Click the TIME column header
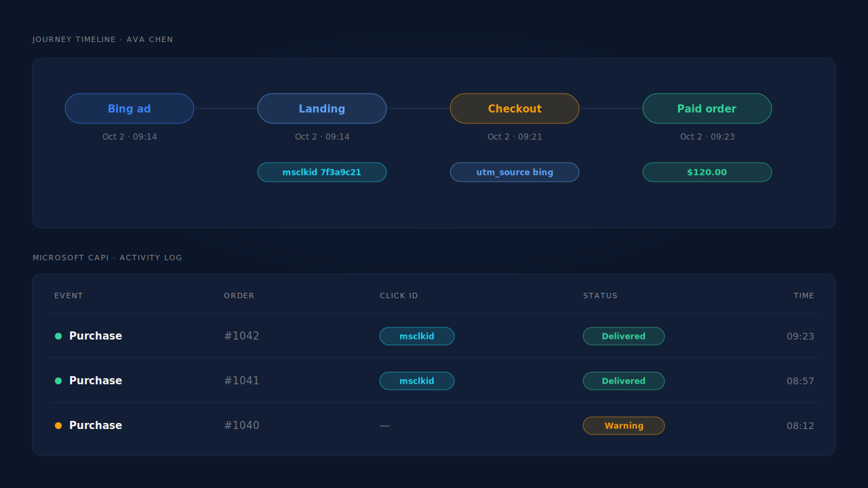868x488 pixels. pyautogui.click(x=804, y=296)
